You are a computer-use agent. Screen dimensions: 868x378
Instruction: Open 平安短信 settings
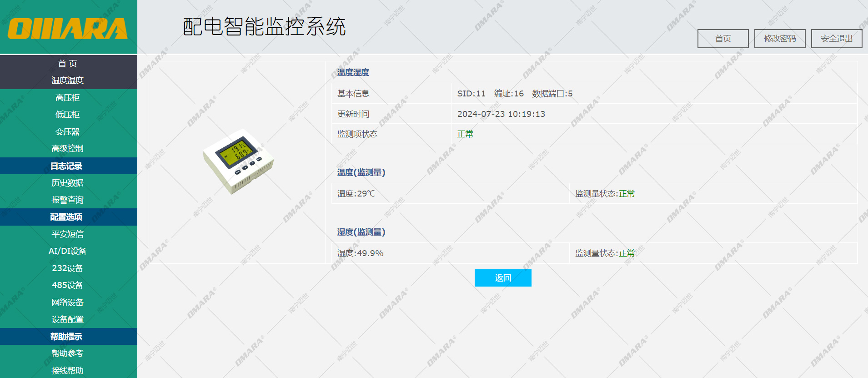coord(67,234)
